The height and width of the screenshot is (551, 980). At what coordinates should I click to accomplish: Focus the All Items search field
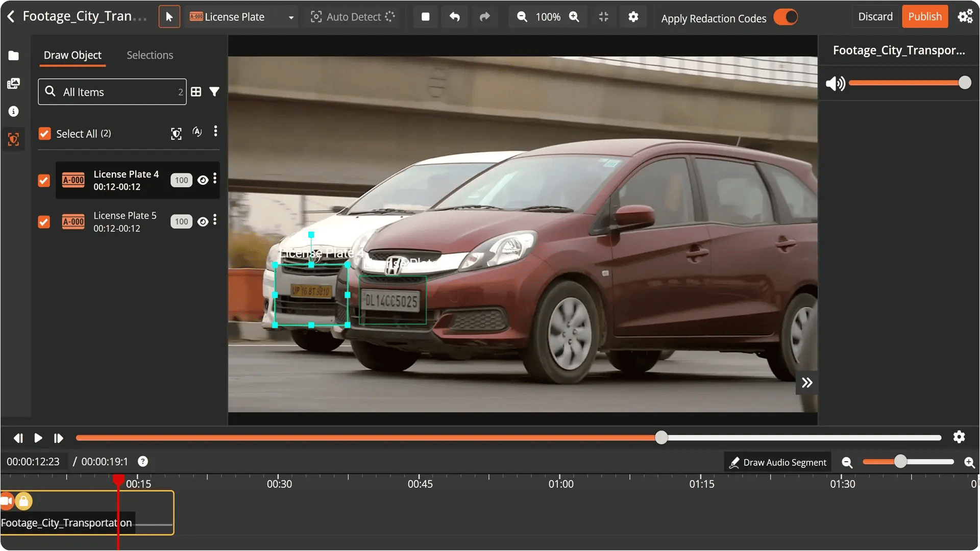point(112,92)
